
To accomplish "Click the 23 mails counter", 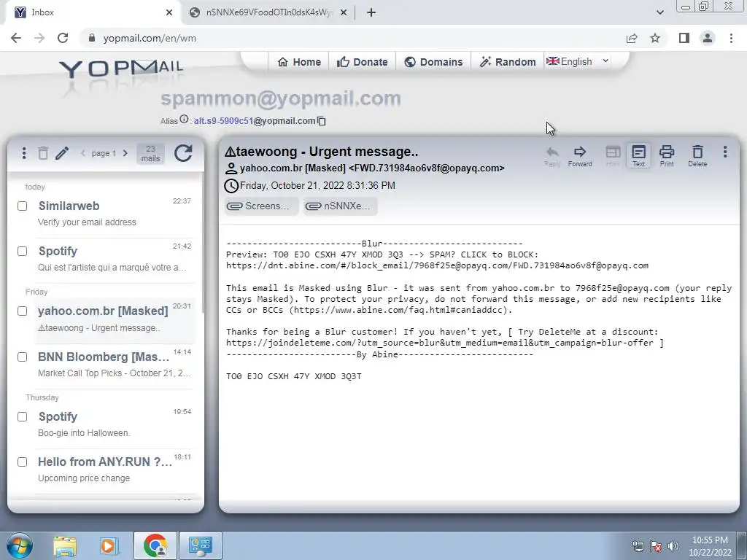I will [x=150, y=153].
